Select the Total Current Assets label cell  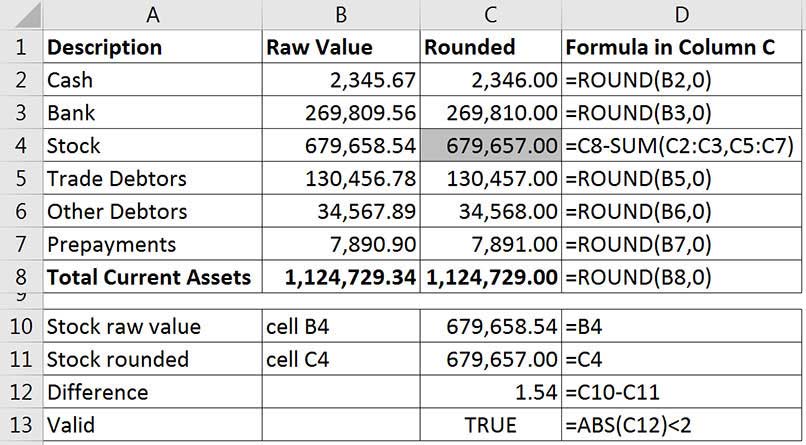153,277
